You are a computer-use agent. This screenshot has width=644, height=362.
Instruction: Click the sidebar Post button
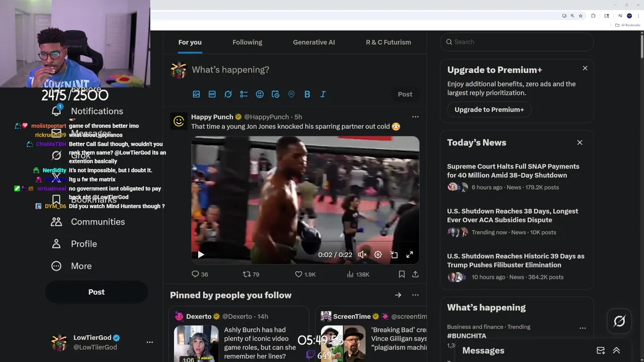click(97, 292)
